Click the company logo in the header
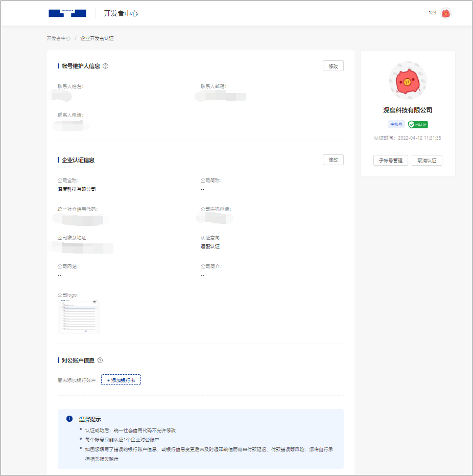 67,13
